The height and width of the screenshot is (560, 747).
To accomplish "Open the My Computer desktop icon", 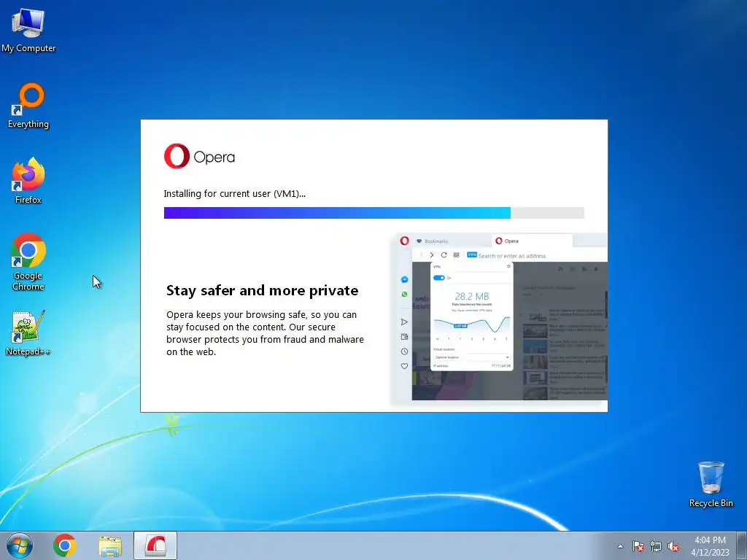I will (28, 29).
